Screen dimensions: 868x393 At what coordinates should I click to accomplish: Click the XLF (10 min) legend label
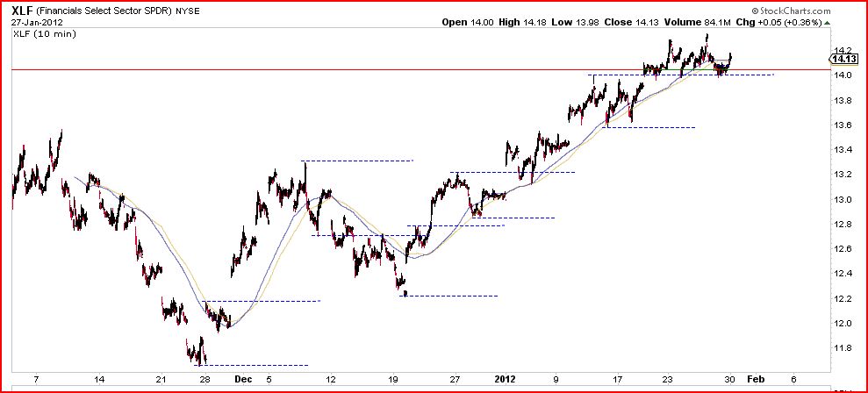tap(46, 34)
